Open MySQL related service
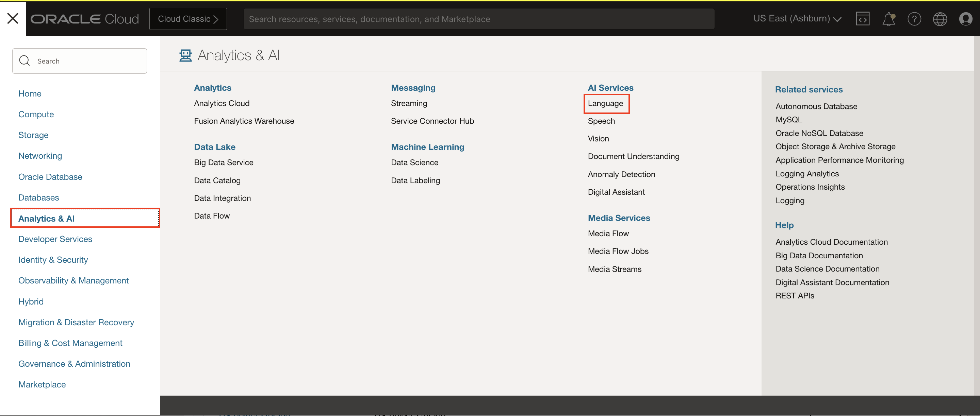 [x=789, y=120]
